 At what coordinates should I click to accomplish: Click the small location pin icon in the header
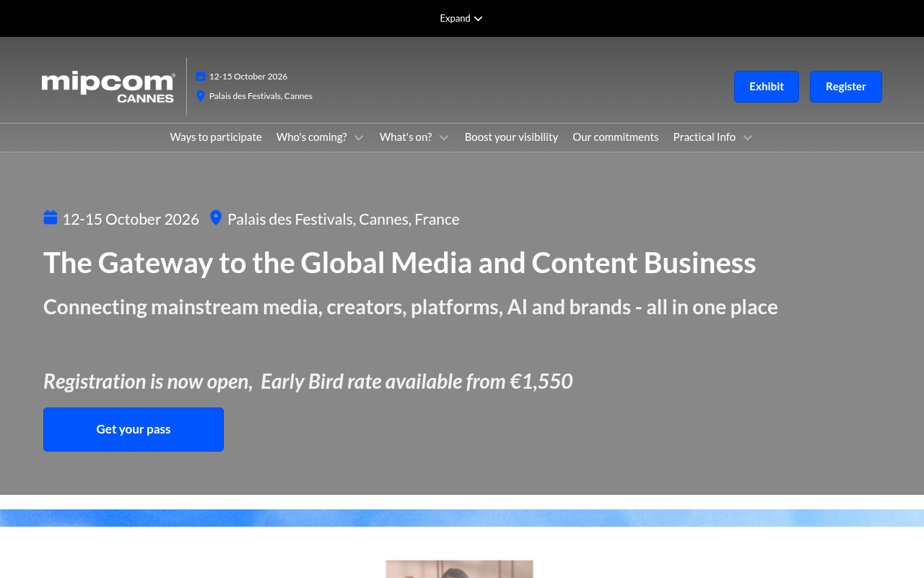(x=201, y=96)
